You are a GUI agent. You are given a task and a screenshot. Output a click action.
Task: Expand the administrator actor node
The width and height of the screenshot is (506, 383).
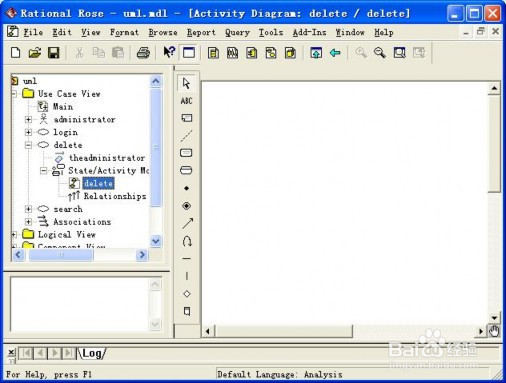pyautogui.click(x=28, y=119)
